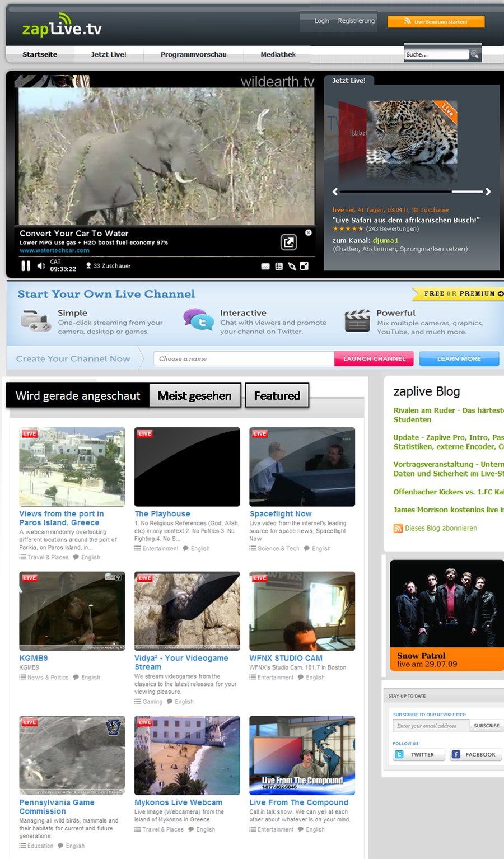504x859 pixels.
Task: Click the RSS feed icon next to Dieses Blog abonnieren
Action: 398,528
